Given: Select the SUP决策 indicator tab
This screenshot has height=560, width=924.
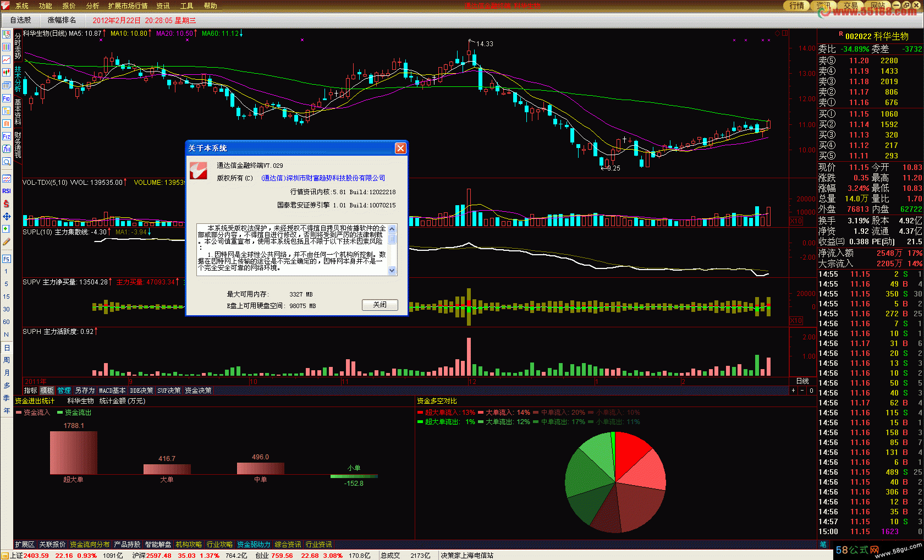Looking at the screenshot, I should [x=169, y=391].
